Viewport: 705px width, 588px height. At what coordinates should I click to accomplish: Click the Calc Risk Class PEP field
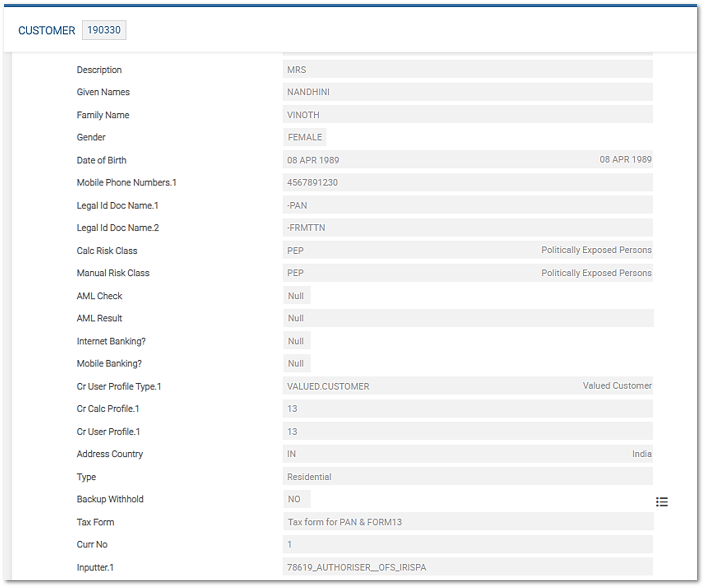(468, 250)
